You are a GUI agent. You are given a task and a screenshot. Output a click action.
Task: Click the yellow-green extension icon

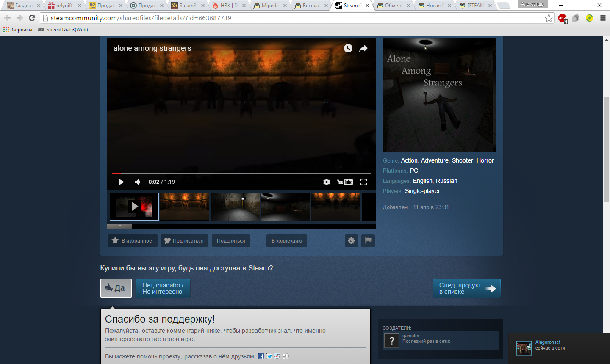pyautogui.click(x=589, y=18)
